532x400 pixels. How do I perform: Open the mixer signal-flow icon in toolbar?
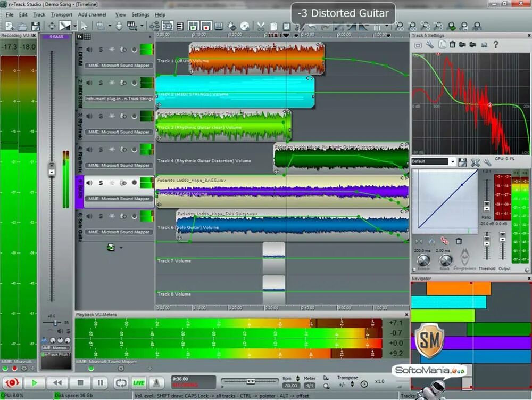pos(154,26)
